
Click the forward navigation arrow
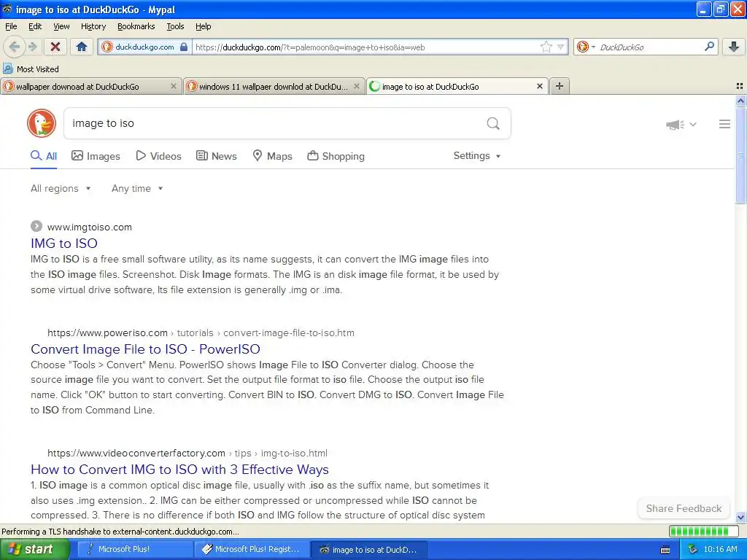coord(32,47)
